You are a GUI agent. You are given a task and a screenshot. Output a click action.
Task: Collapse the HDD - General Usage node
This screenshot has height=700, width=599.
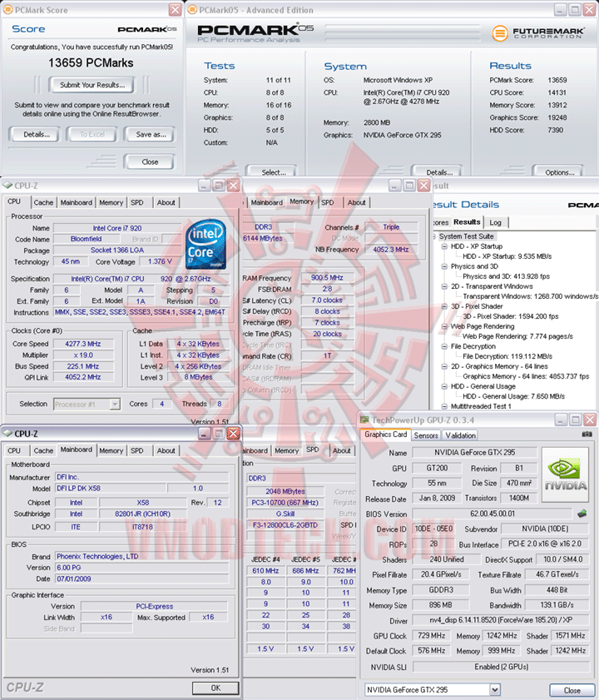[444, 386]
